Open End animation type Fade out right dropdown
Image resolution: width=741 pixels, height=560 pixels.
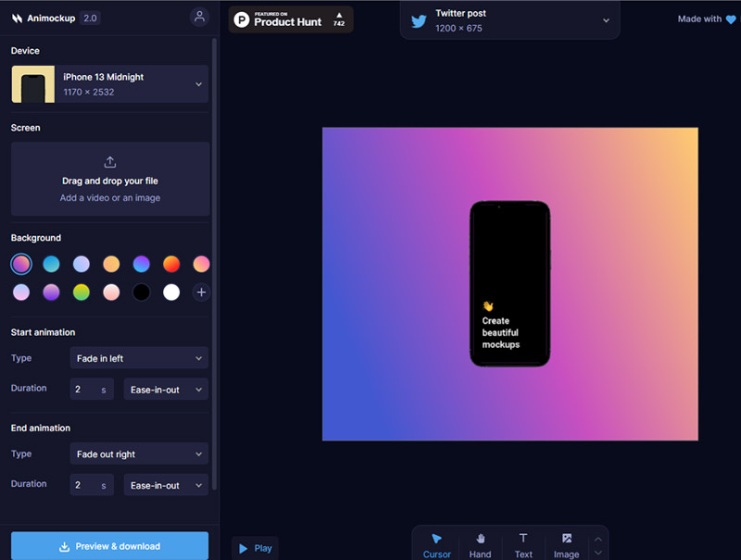point(139,454)
